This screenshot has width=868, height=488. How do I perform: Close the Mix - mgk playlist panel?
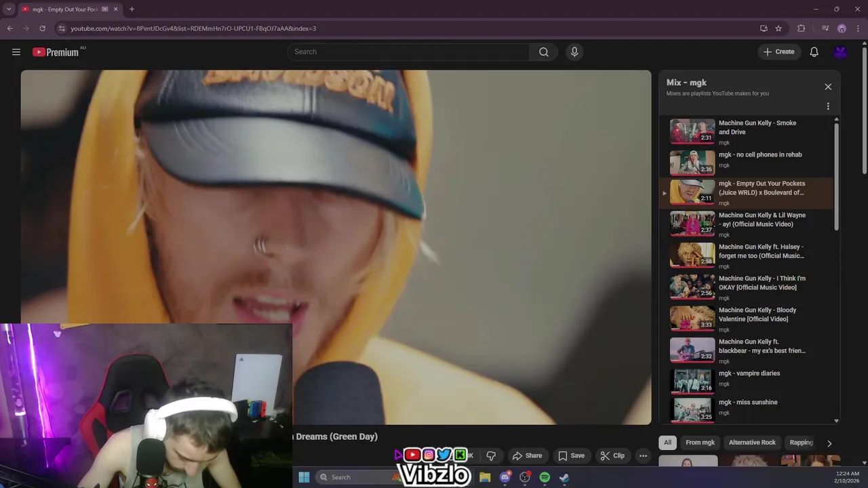click(828, 87)
